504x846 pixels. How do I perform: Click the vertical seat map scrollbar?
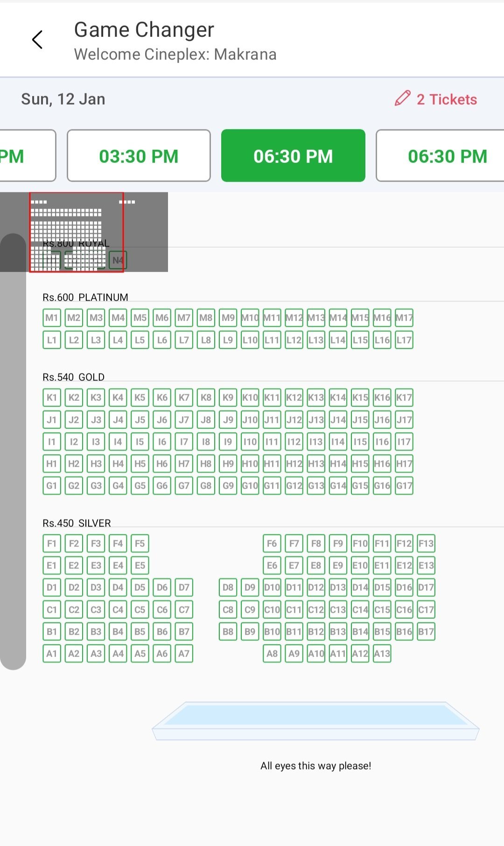pyautogui.click(x=13, y=450)
